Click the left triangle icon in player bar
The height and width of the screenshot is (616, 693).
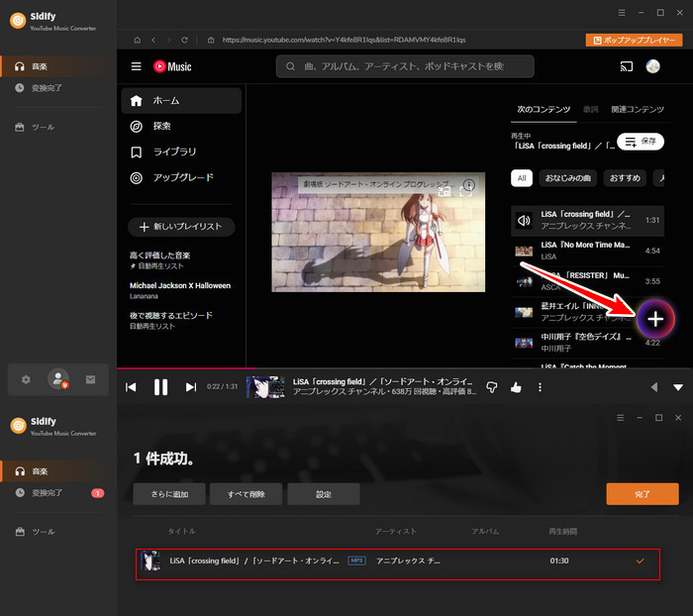point(654,387)
